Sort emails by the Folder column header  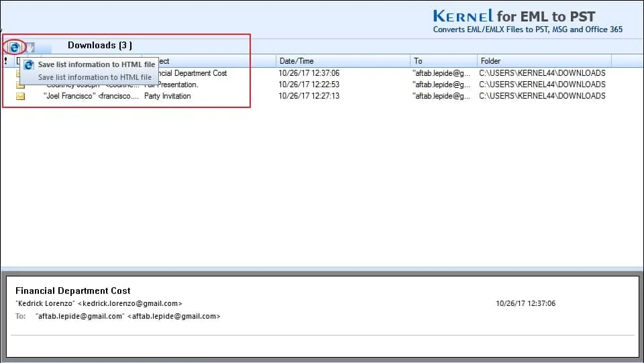[x=491, y=61]
